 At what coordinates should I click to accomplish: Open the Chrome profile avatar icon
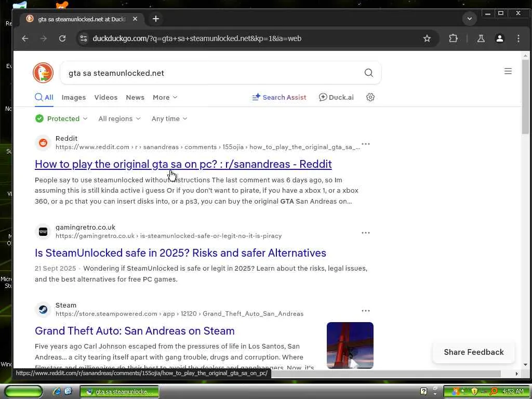pos(499,38)
